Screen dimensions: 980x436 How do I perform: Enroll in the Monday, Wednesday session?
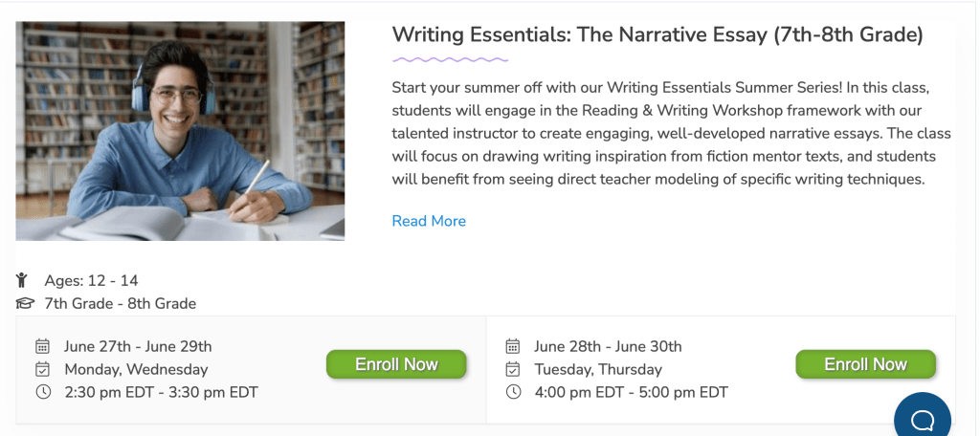(396, 364)
